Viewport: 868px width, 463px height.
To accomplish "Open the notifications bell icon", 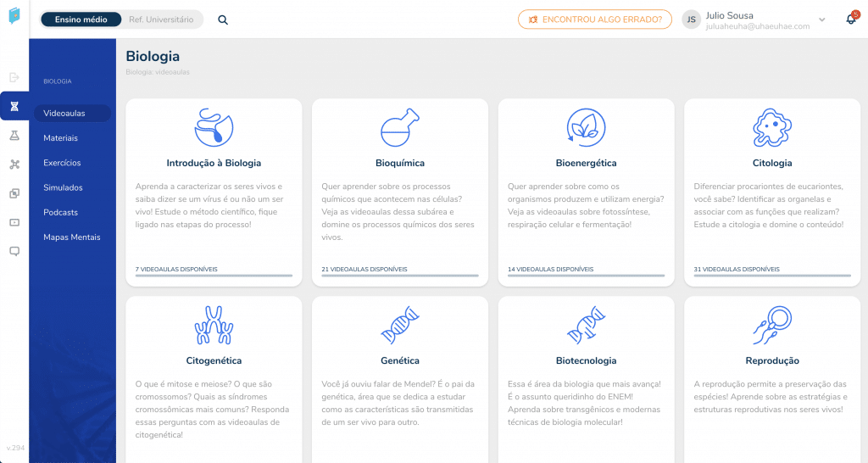I will (851, 20).
